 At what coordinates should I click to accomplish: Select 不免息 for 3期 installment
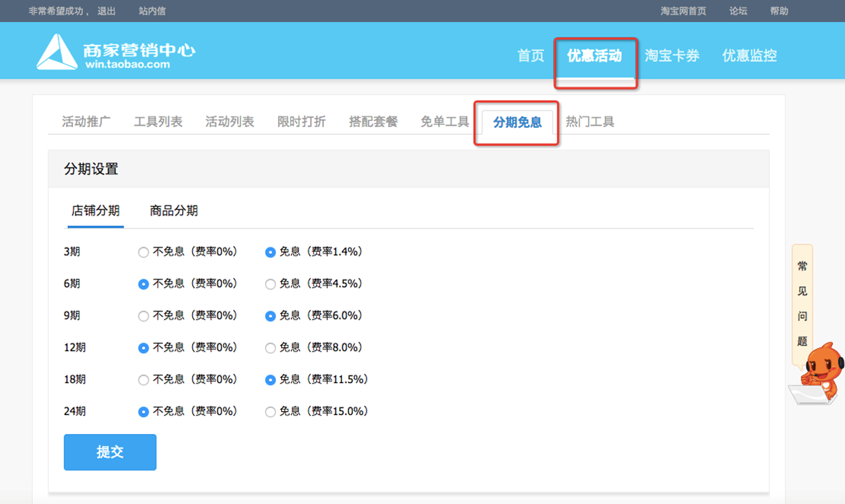pos(144,252)
